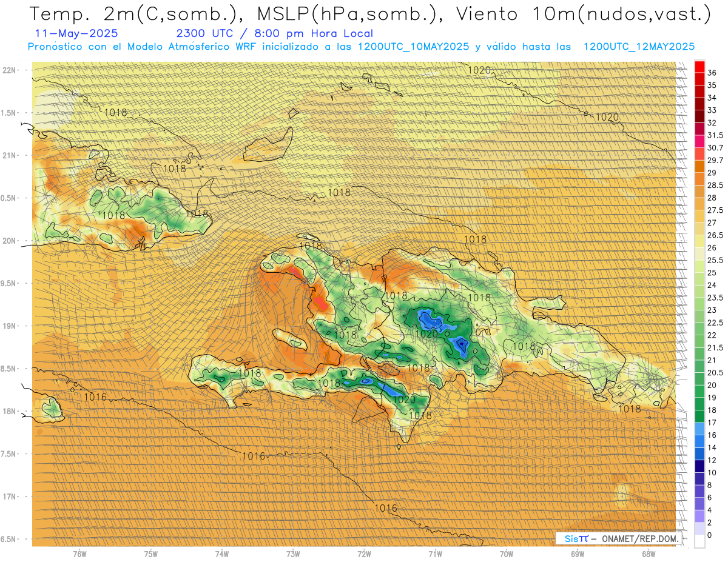
Task: Click the legend value "19"
Action: [x=712, y=398]
